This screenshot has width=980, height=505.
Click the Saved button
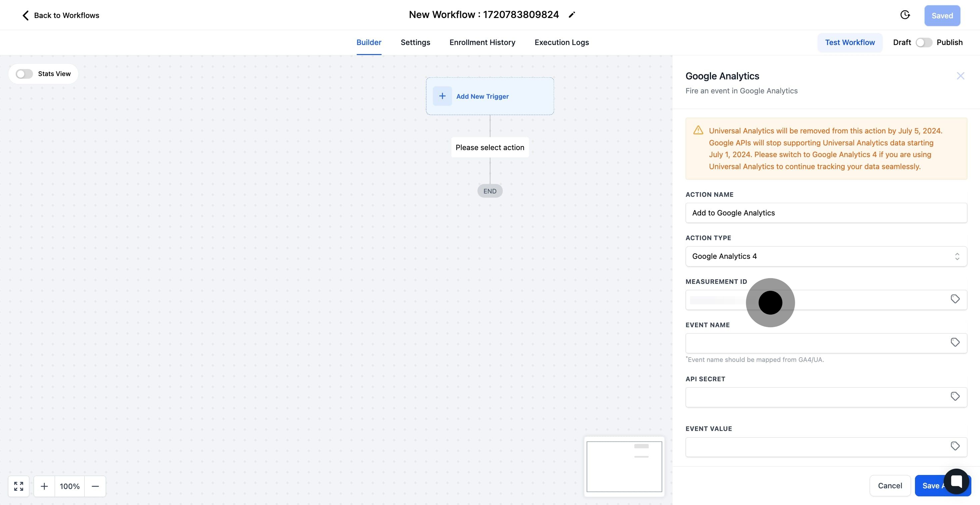tap(942, 16)
